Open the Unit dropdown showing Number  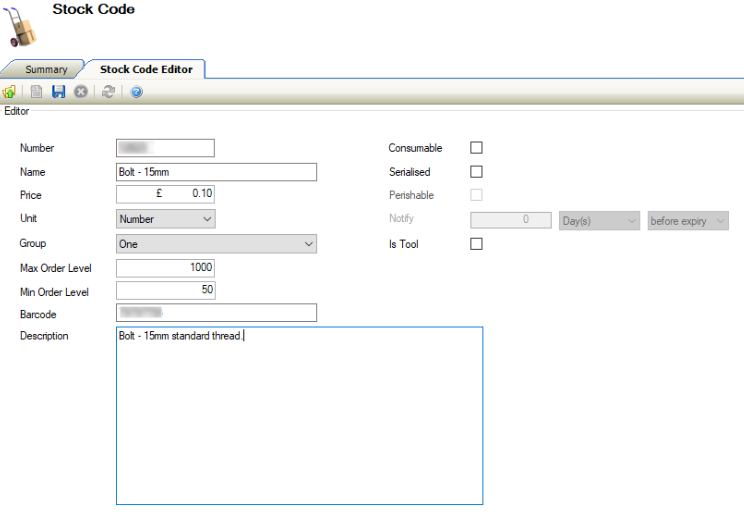point(166,219)
